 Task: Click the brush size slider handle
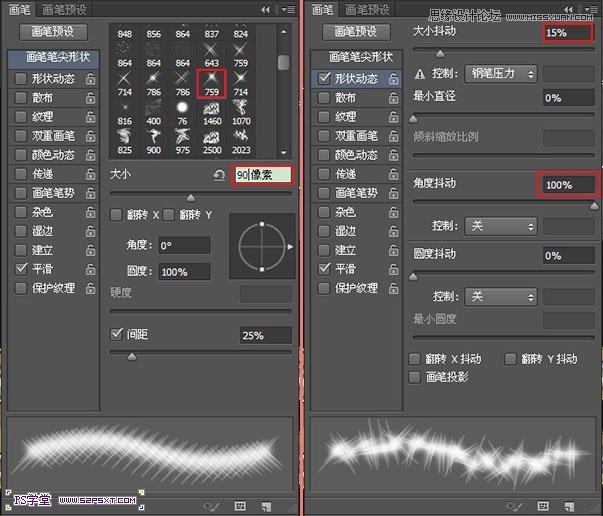[190, 198]
